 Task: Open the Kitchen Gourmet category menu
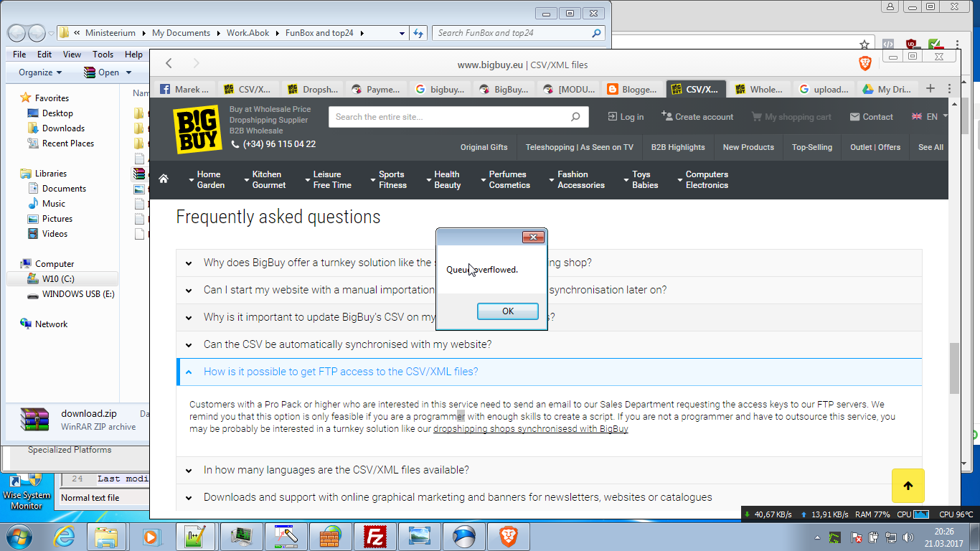tap(265, 179)
